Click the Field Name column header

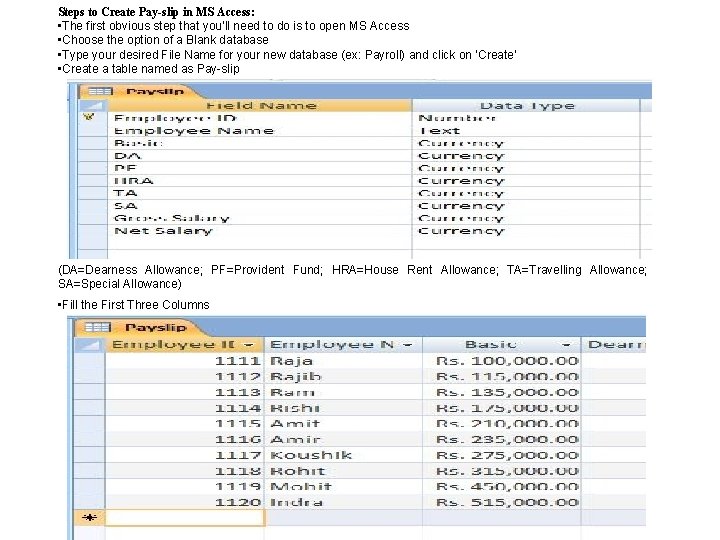260,106
